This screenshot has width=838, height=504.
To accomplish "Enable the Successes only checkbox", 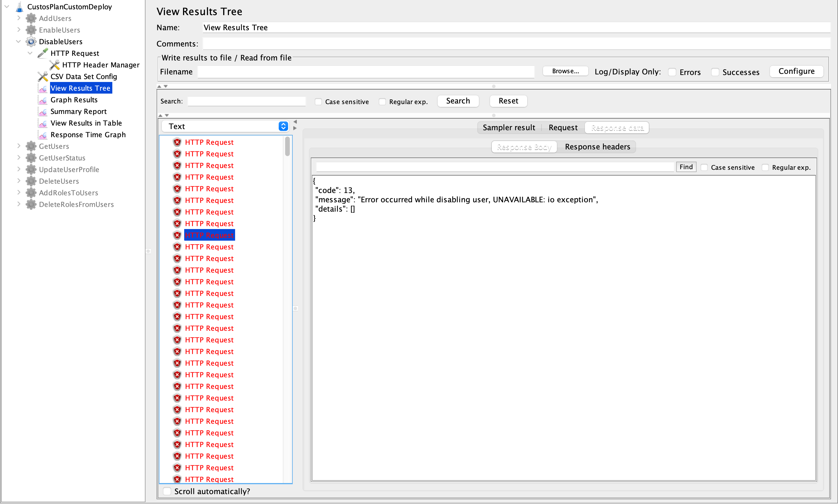I will click(715, 72).
